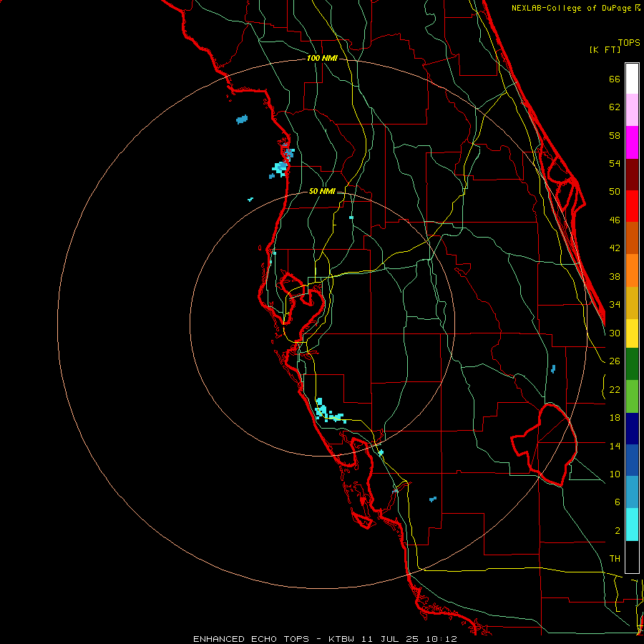Click the K FT units label
The width and height of the screenshot is (644, 644).
coord(605,49)
